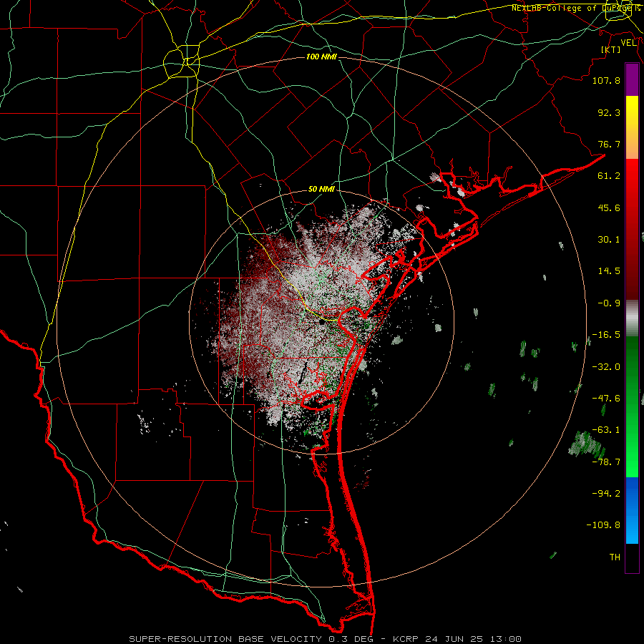Pick the blue segment of the color bar
Screen dimensions: 644x644
(x=632, y=510)
